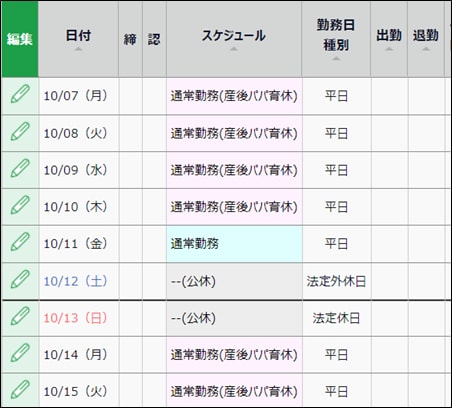
Task: Click the --(公休) schedule cell for 10/12
Action: tap(234, 281)
